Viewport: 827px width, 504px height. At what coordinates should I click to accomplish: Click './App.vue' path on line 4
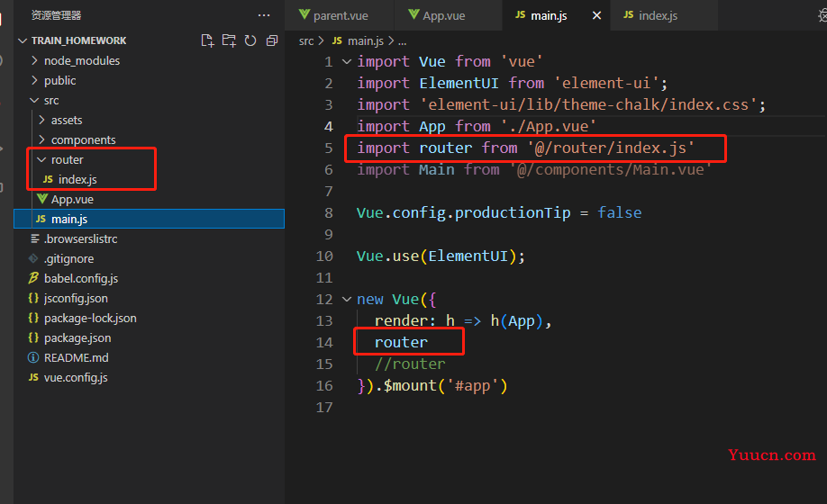click(x=549, y=126)
